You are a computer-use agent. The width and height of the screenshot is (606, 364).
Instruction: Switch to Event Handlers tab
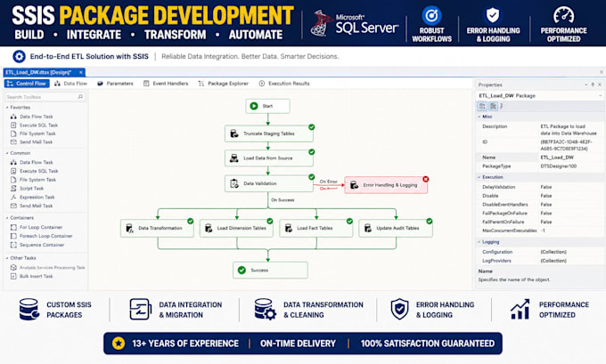pyautogui.click(x=166, y=84)
